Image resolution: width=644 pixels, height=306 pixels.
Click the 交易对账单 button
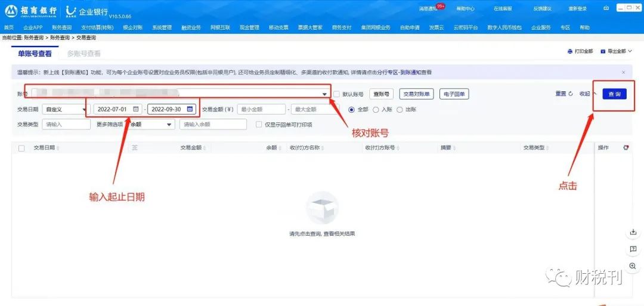[416, 94]
